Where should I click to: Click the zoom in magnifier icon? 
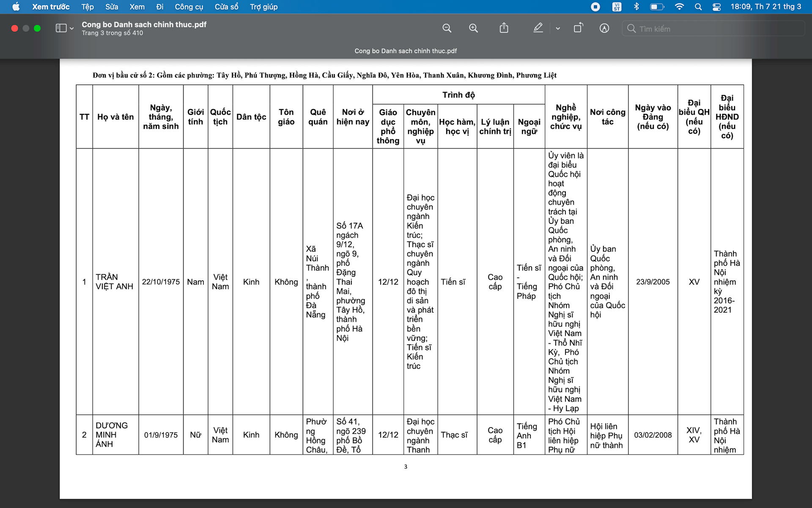[x=473, y=28]
